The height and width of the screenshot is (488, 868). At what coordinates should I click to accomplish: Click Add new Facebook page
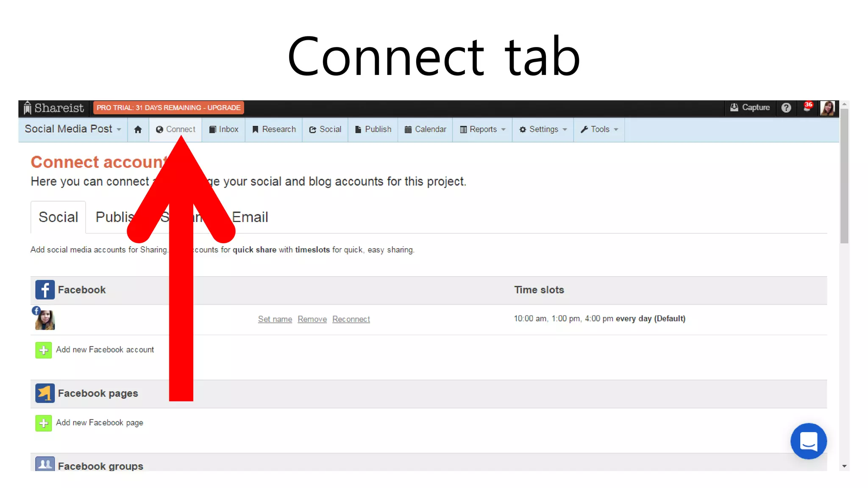coord(100,423)
